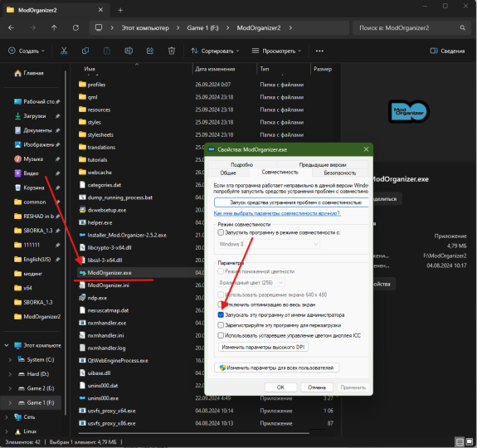Open the View dropdown menu

(x=276, y=51)
